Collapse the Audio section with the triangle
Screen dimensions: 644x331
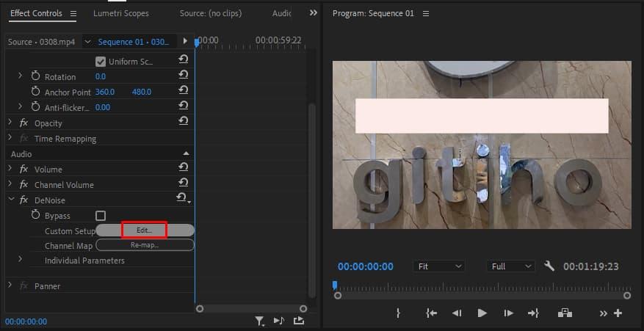click(x=186, y=153)
